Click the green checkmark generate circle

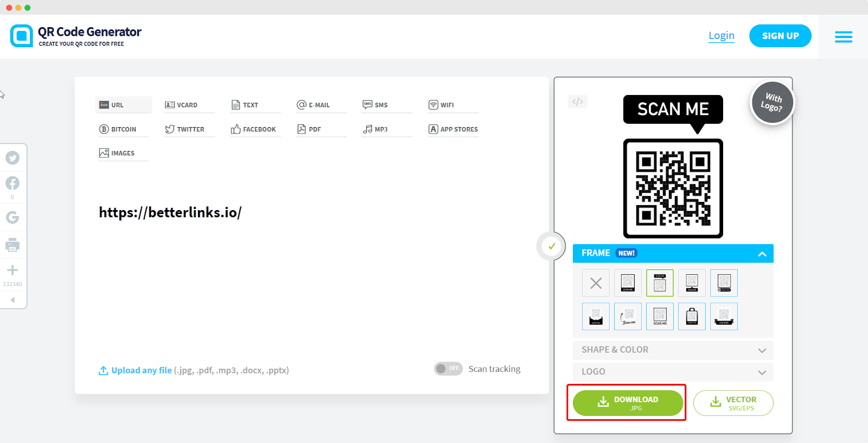coord(551,246)
